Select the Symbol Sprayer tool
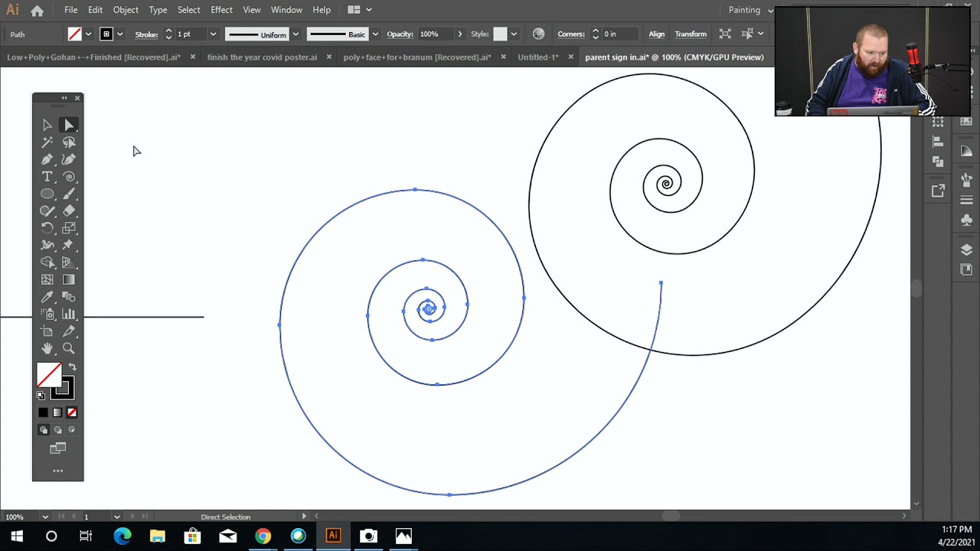The width and height of the screenshot is (980, 551). point(47,314)
